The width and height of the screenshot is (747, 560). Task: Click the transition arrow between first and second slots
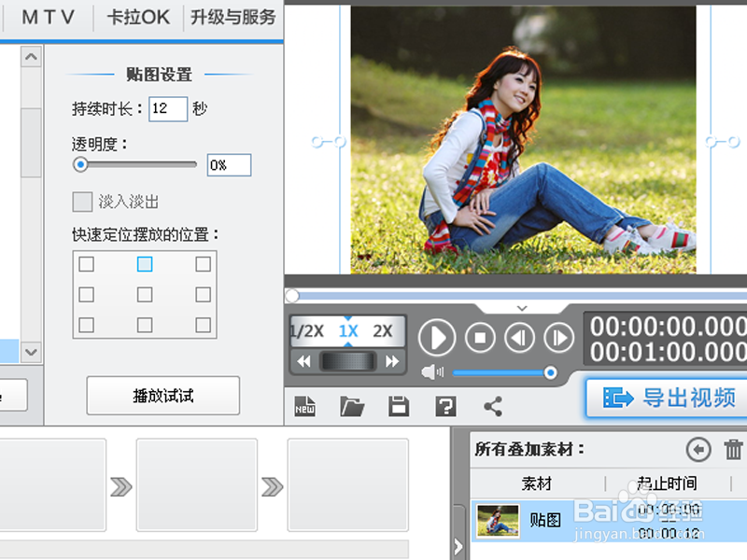coord(121,486)
